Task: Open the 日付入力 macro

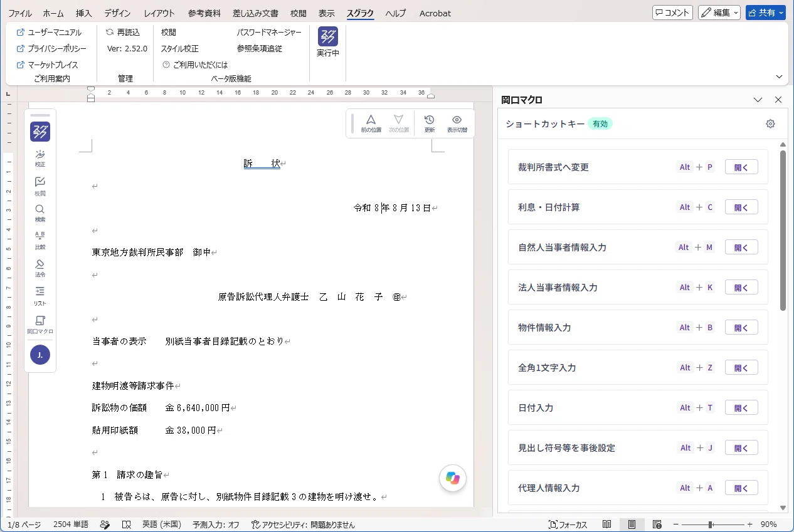Action: [741, 408]
